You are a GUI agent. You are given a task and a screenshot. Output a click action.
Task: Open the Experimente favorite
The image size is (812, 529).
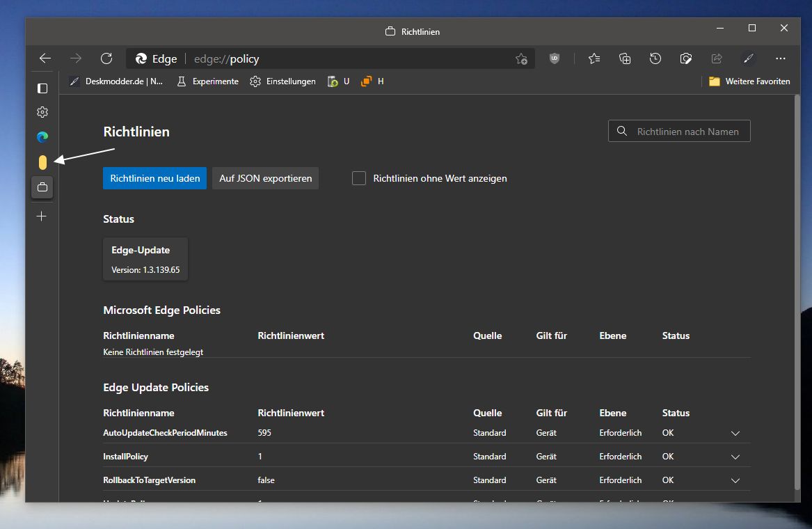point(207,81)
